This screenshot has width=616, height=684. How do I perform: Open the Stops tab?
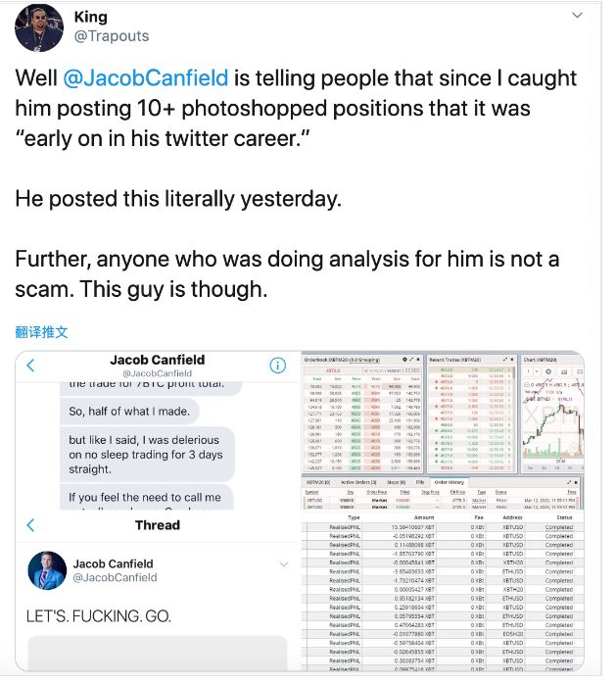[x=398, y=482]
